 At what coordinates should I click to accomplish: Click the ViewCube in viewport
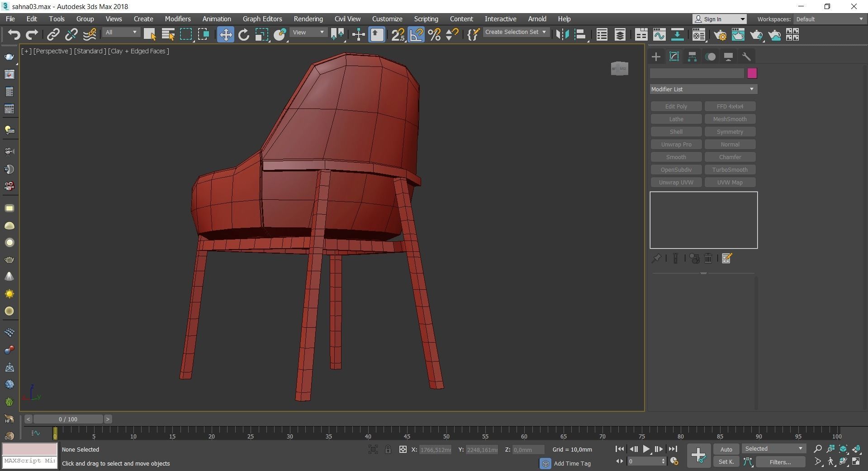click(x=619, y=69)
